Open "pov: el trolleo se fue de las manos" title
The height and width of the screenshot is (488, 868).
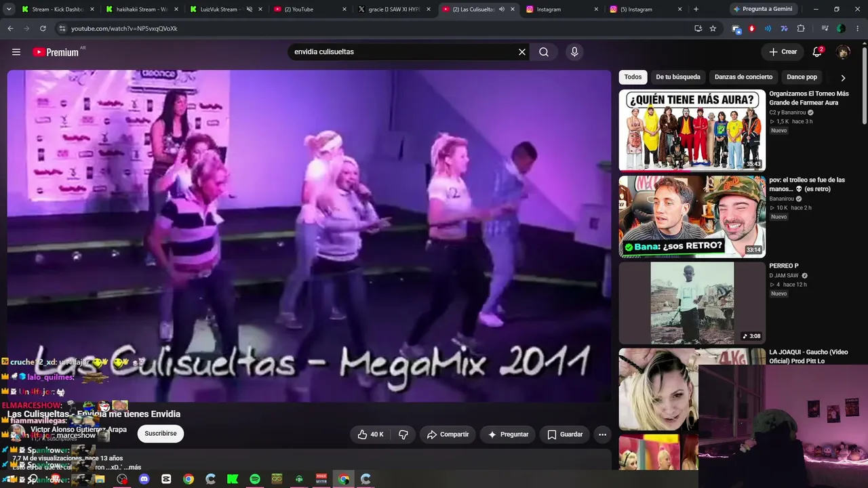pyautogui.click(x=807, y=184)
